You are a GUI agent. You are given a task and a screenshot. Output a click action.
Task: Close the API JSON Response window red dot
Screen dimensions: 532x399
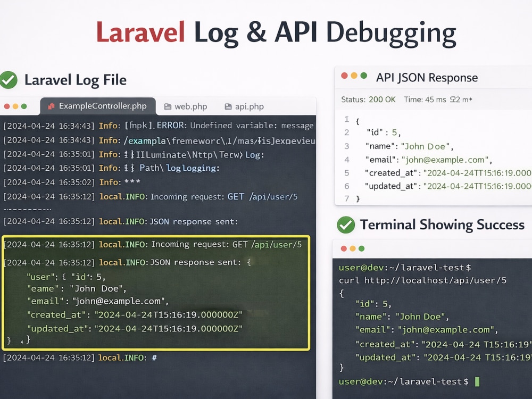(x=344, y=76)
